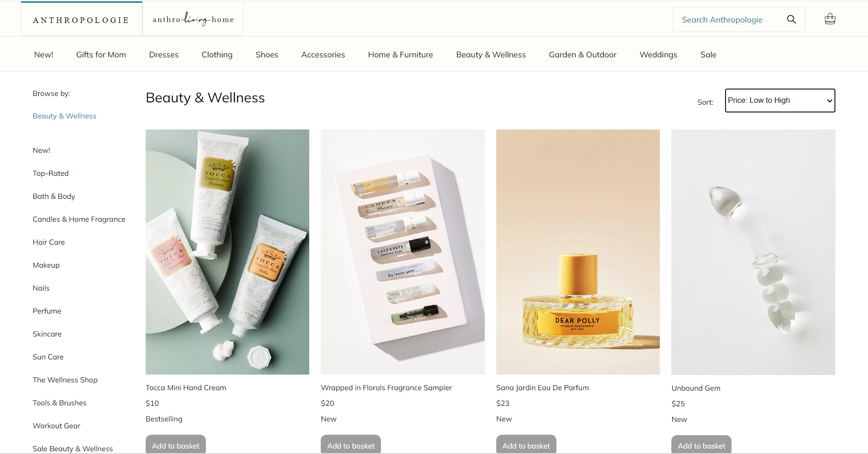Add Tocca Mini Hand Cream to basket
868x454 pixels.
pos(176,444)
